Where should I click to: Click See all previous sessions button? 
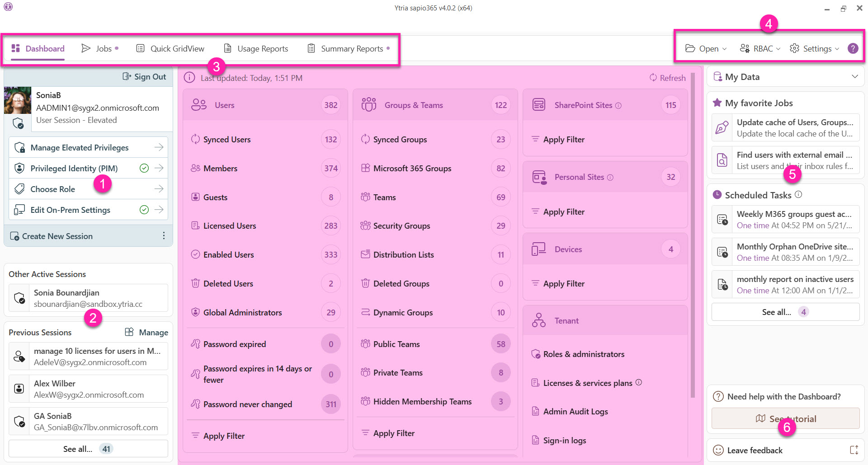88,449
